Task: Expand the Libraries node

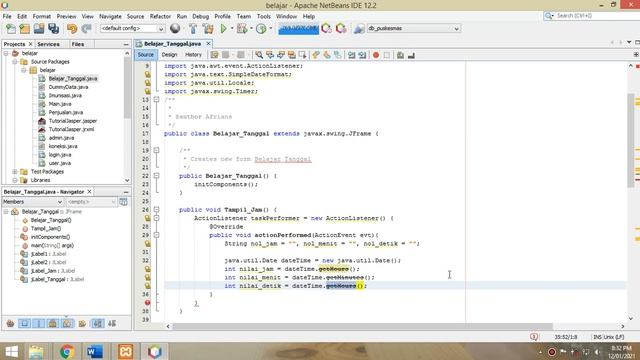Action: [x=15, y=180]
